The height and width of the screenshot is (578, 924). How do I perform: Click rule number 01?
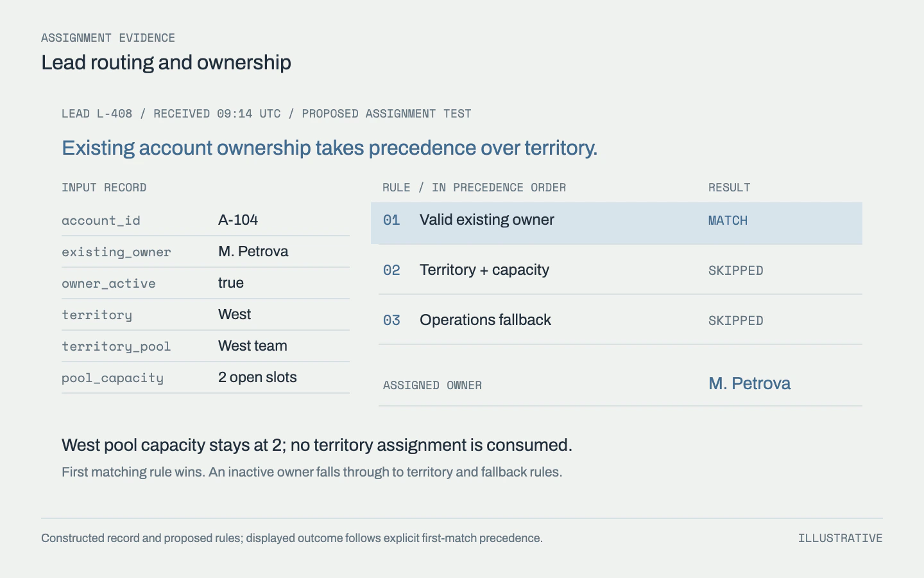(391, 220)
